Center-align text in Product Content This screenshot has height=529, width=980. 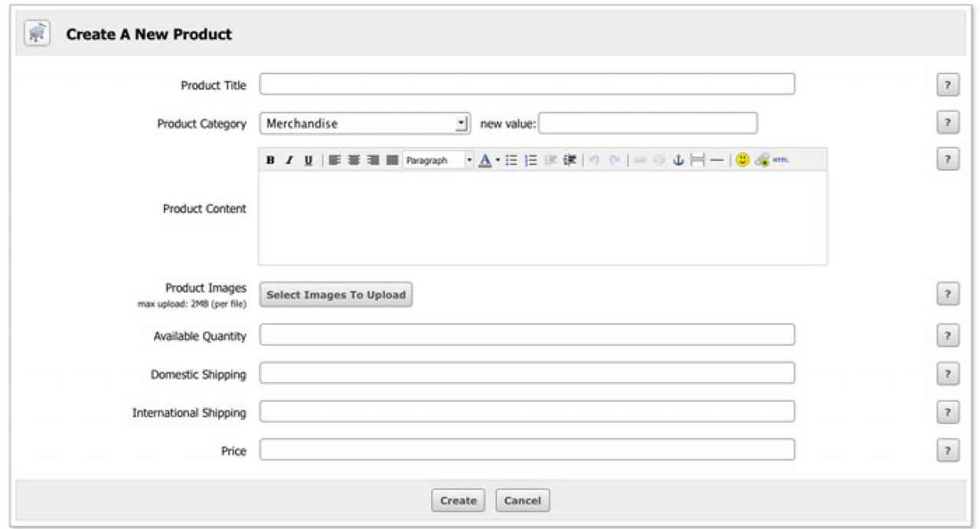point(354,160)
